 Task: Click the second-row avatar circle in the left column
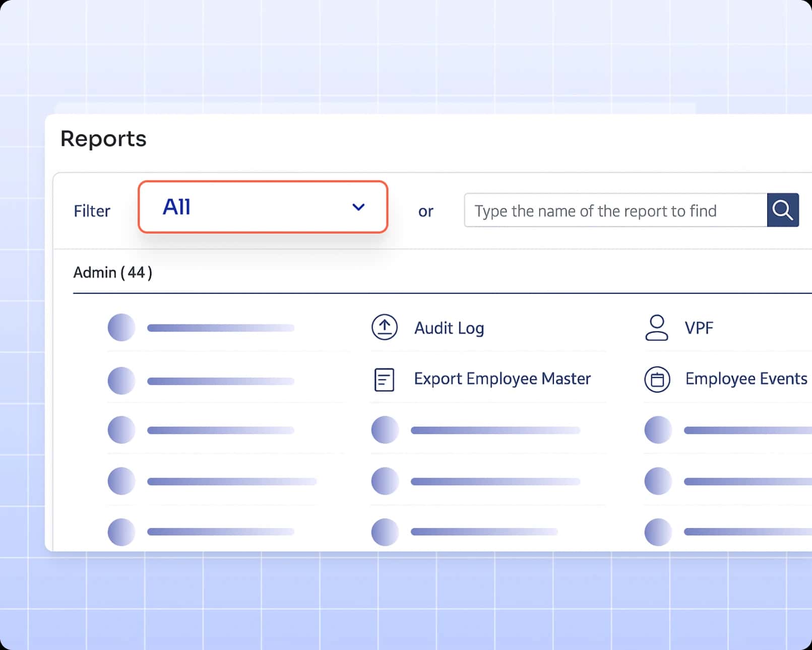[x=121, y=380]
